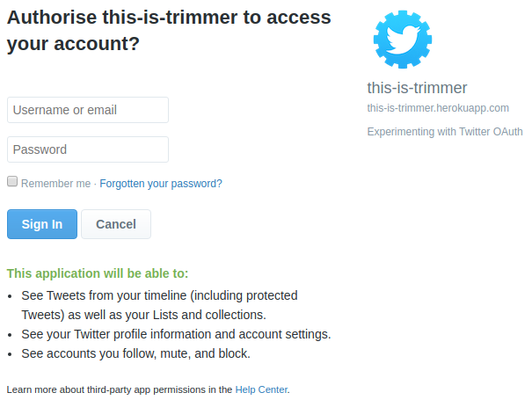The height and width of the screenshot is (400, 532).
Task: Click the bullet before 'See your Twitter profile'
Action: (x=10, y=335)
